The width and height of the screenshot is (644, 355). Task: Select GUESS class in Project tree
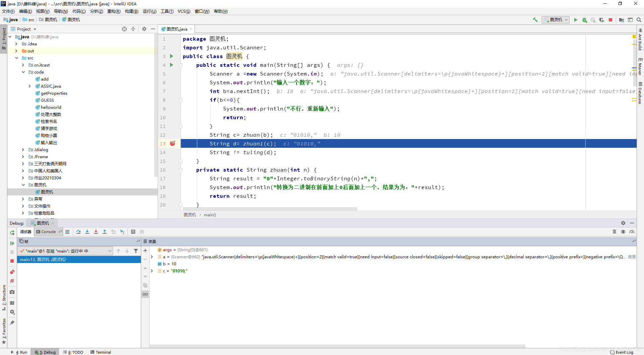[47, 100]
